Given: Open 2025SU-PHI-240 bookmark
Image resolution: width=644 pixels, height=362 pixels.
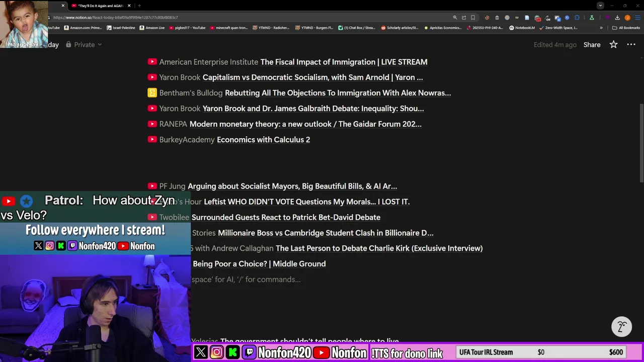Looking at the screenshot, I should pyautogui.click(x=486, y=28).
